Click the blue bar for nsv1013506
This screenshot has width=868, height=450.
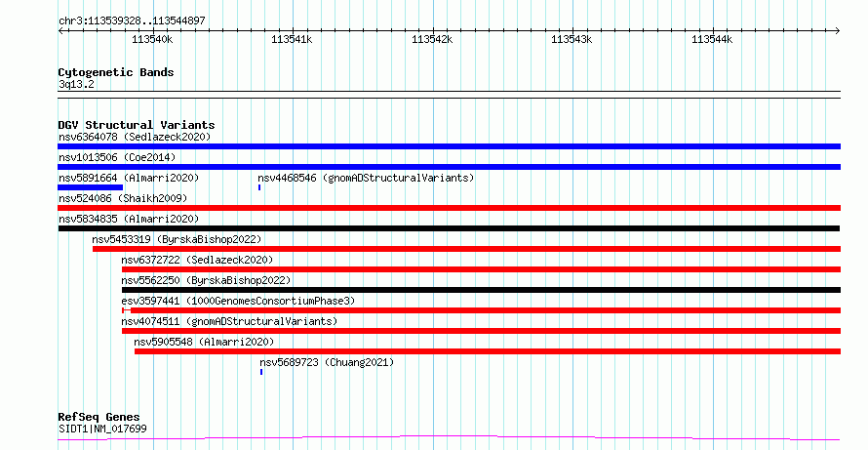point(449,167)
